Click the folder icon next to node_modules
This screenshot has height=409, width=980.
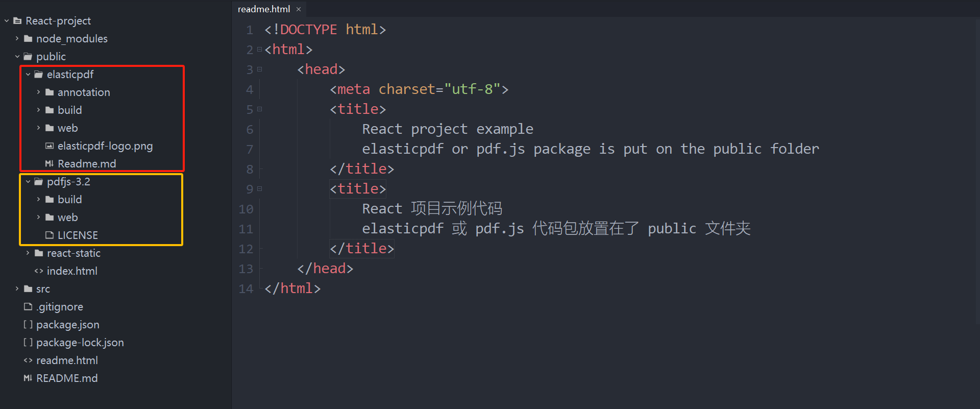click(x=28, y=38)
